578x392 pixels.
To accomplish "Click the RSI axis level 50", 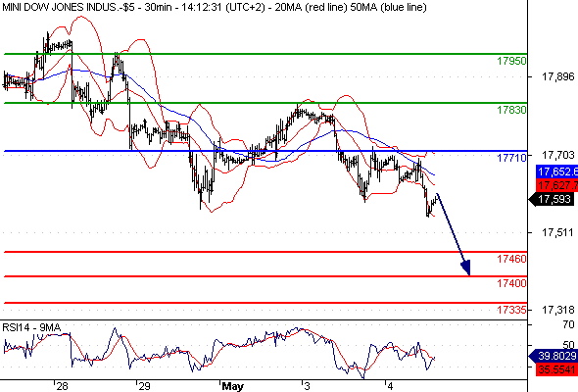I will pos(569,345).
